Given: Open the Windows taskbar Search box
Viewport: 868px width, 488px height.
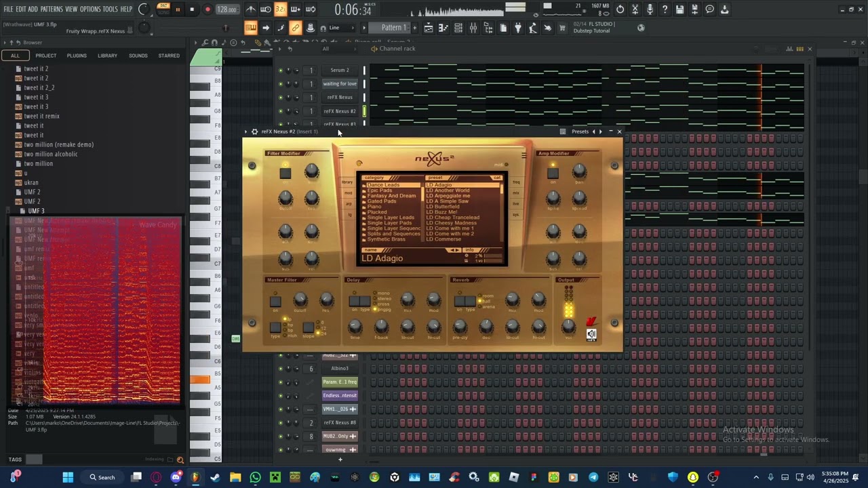Looking at the screenshot, I should pyautogui.click(x=102, y=477).
